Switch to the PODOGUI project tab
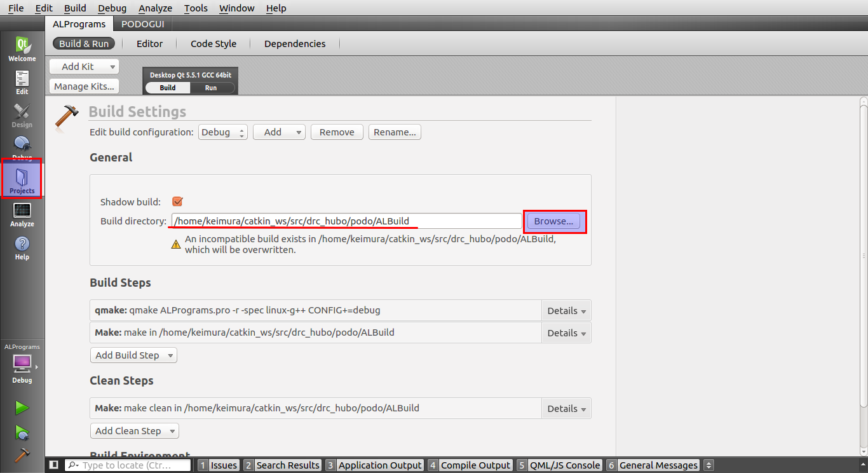Image resolution: width=868 pixels, height=473 pixels. pos(143,24)
